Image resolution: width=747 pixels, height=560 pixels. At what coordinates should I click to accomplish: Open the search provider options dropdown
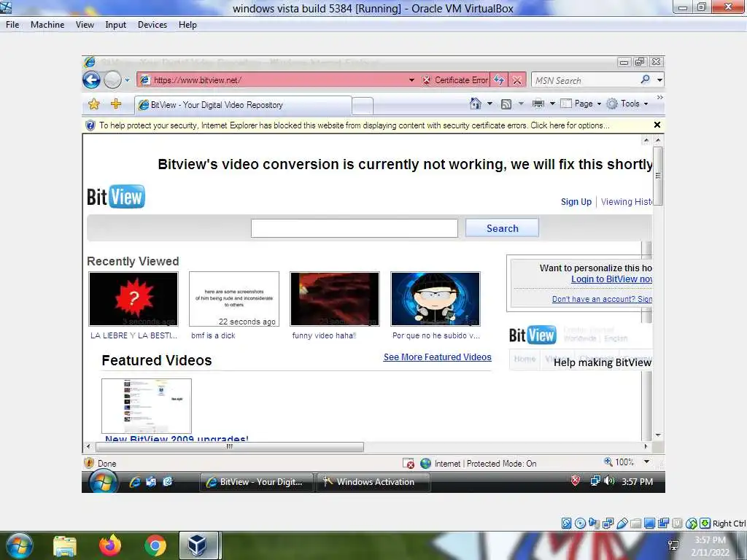coord(659,80)
